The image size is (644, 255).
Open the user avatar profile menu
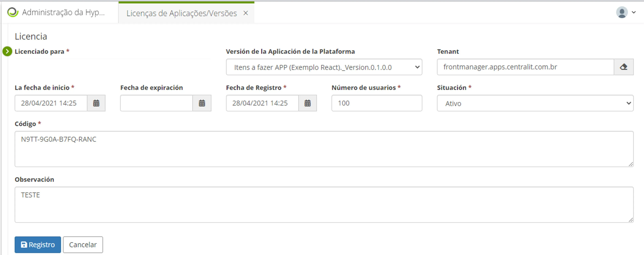(622, 12)
